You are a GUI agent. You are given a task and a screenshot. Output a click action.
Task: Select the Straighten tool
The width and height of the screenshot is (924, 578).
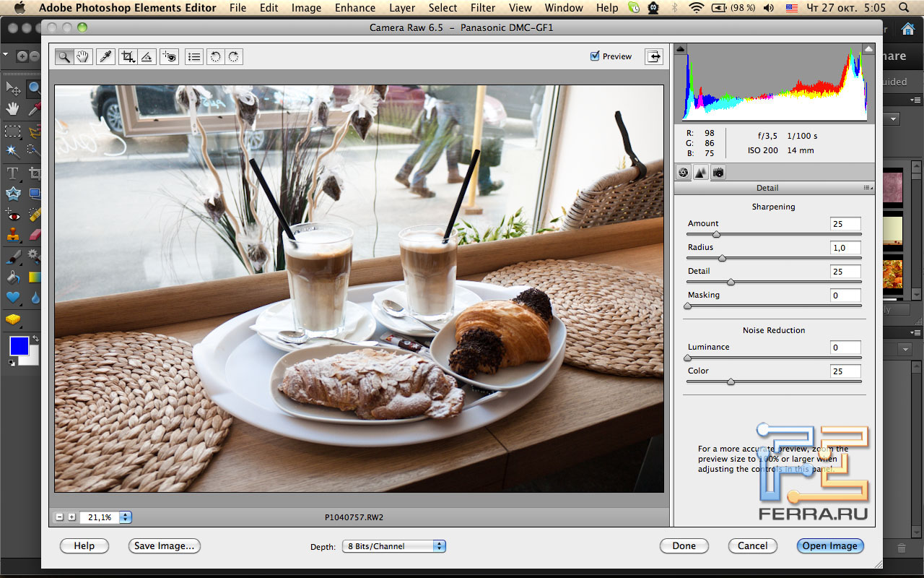(x=147, y=56)
